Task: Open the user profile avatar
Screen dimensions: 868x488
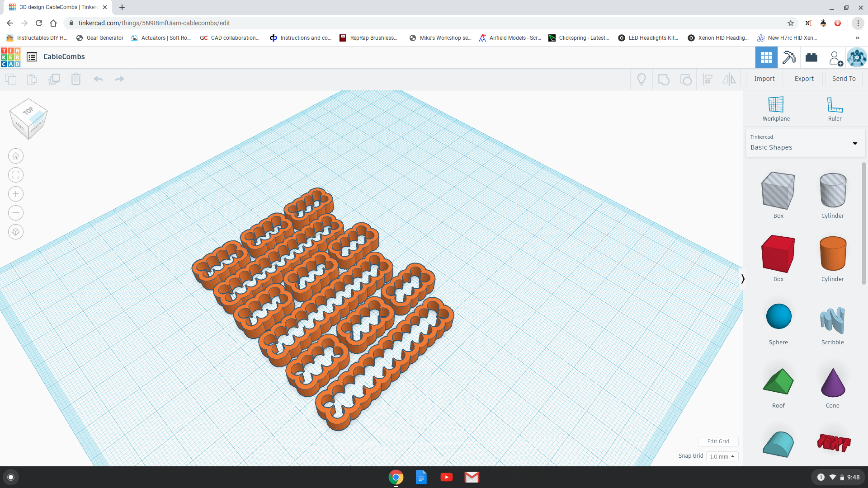Action: pos(857,57)
